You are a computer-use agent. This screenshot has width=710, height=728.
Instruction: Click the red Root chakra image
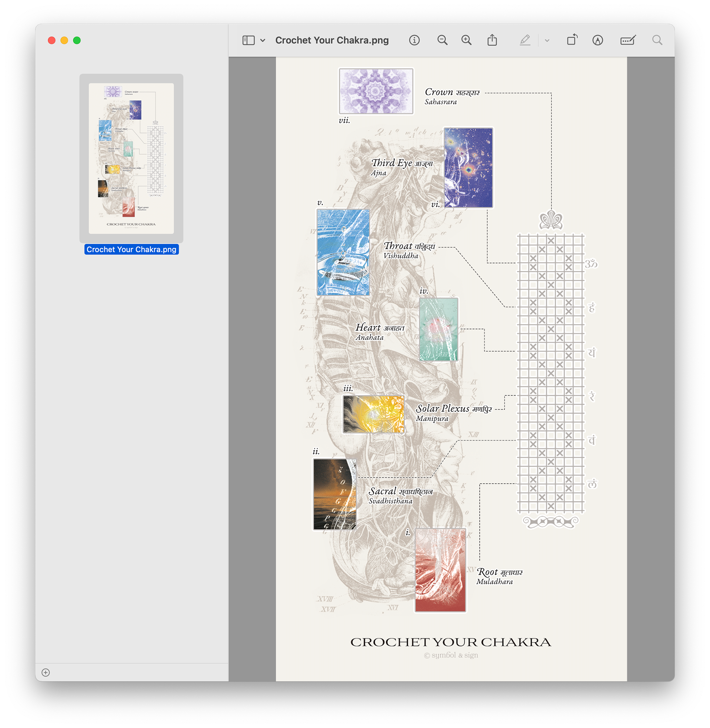click(x=440, y=570)
